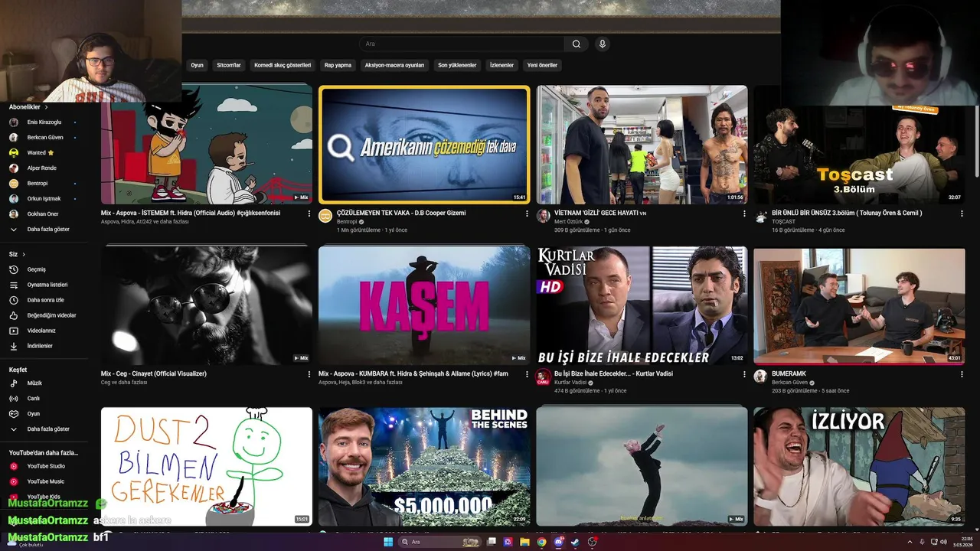
Task: Start voice search with microphone icon
Action: (603, 44)
